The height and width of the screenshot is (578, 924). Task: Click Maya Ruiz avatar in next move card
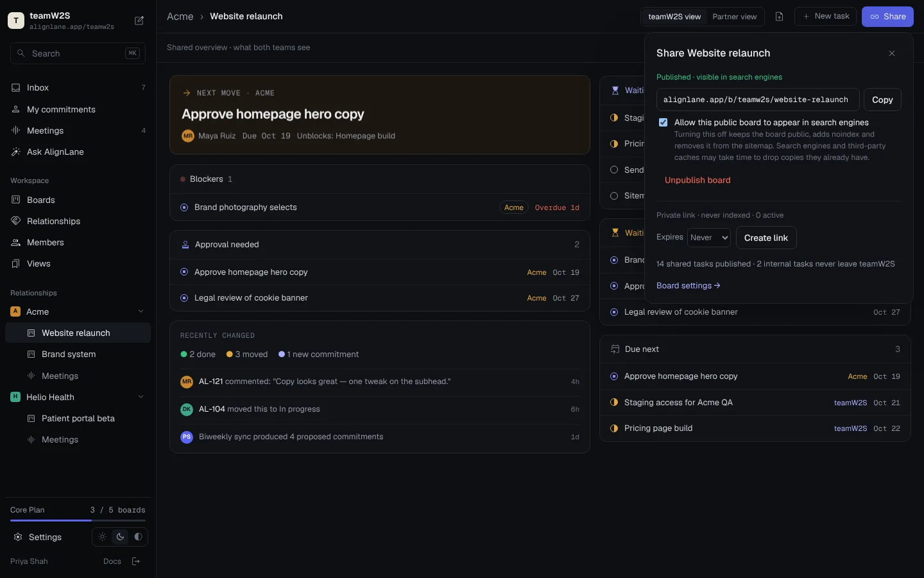click(188, 136)
